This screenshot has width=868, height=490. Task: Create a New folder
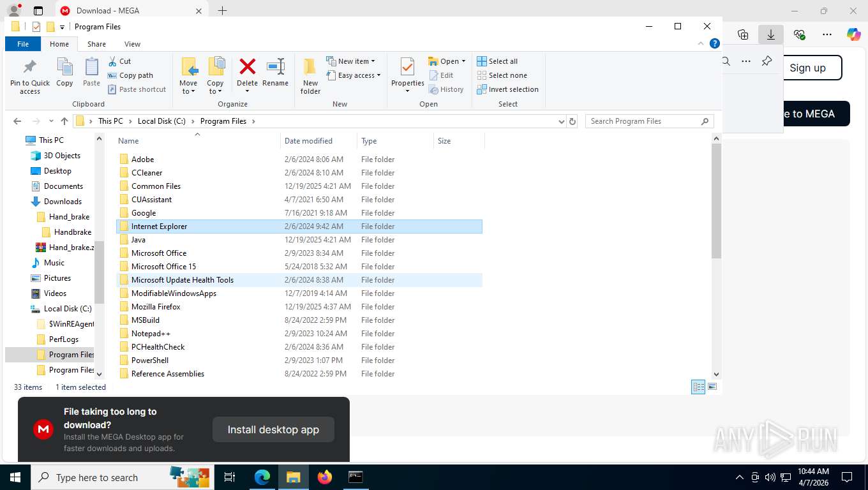click(x=310, y=76)
